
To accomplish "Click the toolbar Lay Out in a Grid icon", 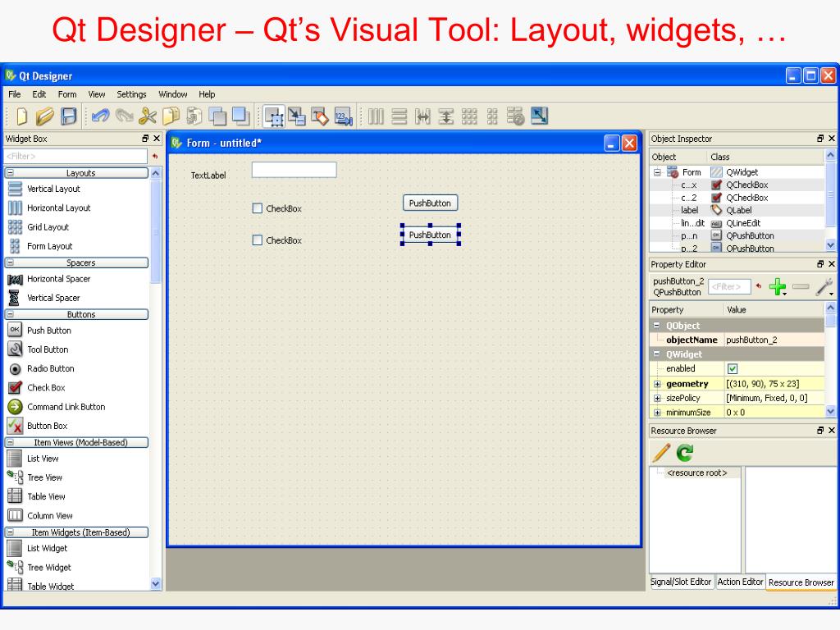I will point(469,116).
